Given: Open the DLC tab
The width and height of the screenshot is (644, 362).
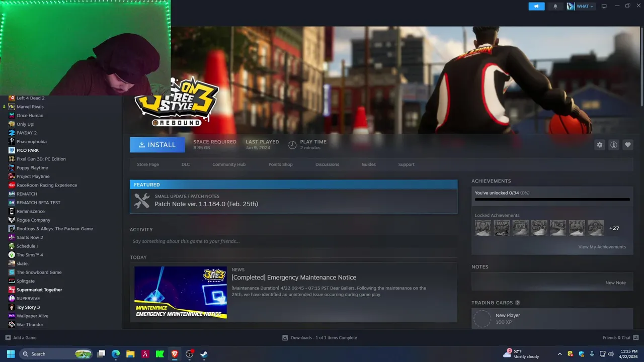Looking at the screenshot, I should click(186, 164).
